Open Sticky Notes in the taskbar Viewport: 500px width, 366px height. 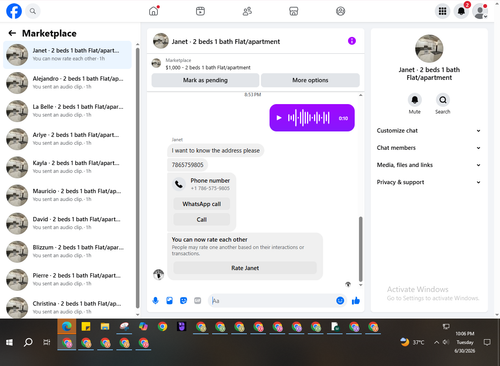86,326
